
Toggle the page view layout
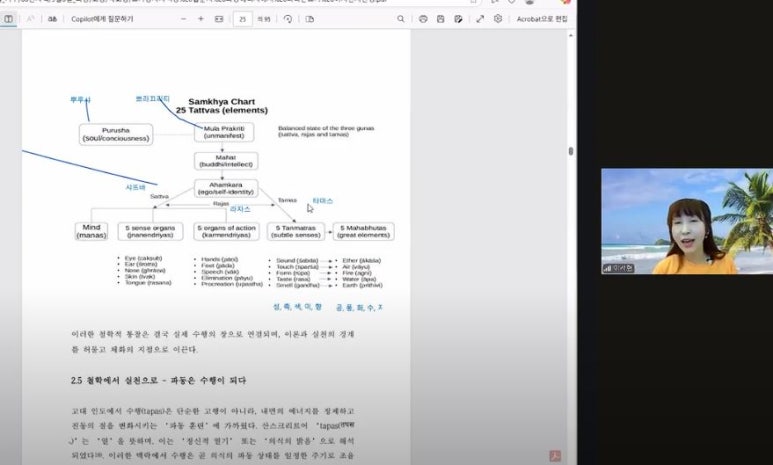tap(308, 19)
